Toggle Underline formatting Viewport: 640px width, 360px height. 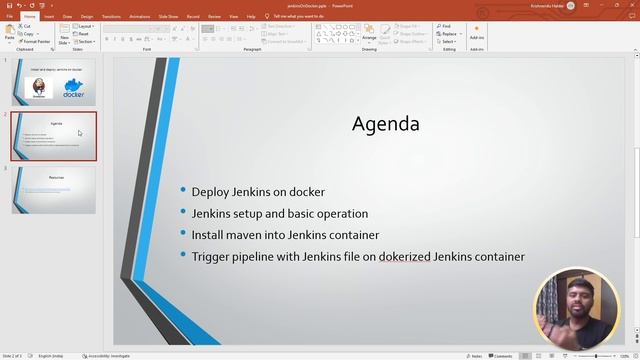(123, 39)
